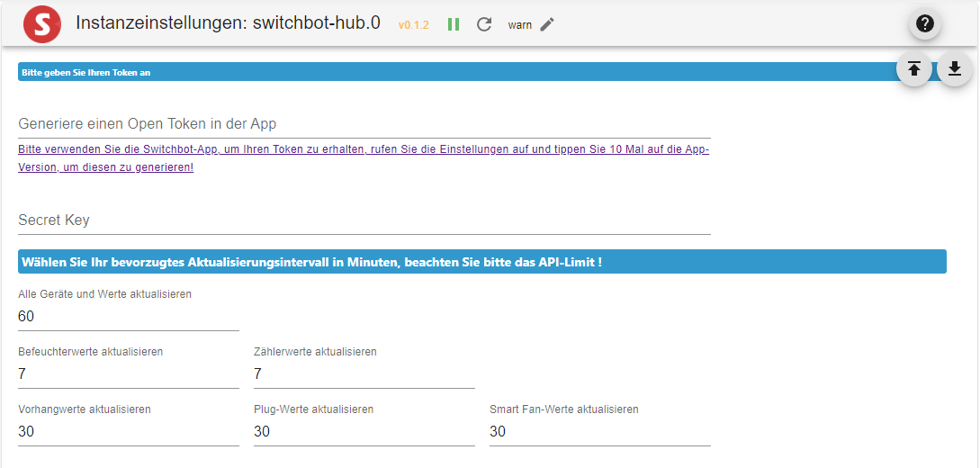The width and height of the screenshot is (980, 468).
Task: Save configuration to file with the download icon
Action: pyautogui.click(x=955, y=68)
